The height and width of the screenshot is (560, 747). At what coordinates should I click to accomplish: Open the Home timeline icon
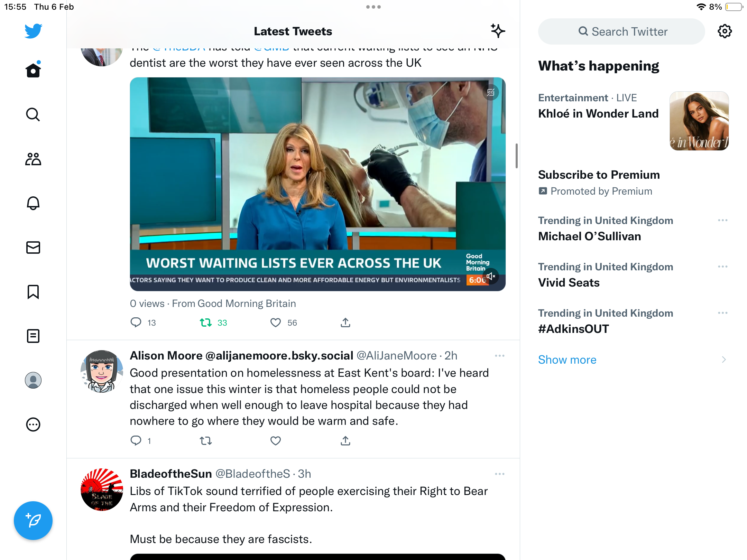pos(33,70)
